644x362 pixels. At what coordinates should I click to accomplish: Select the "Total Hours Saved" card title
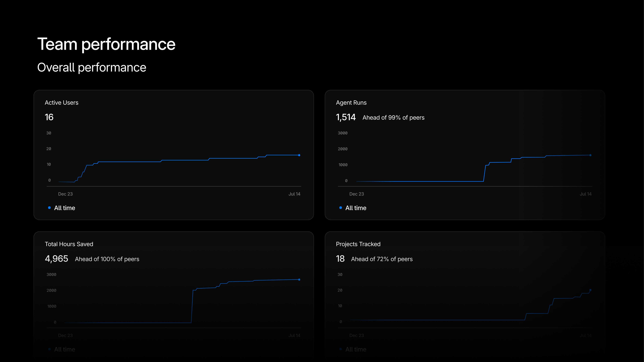69,244
